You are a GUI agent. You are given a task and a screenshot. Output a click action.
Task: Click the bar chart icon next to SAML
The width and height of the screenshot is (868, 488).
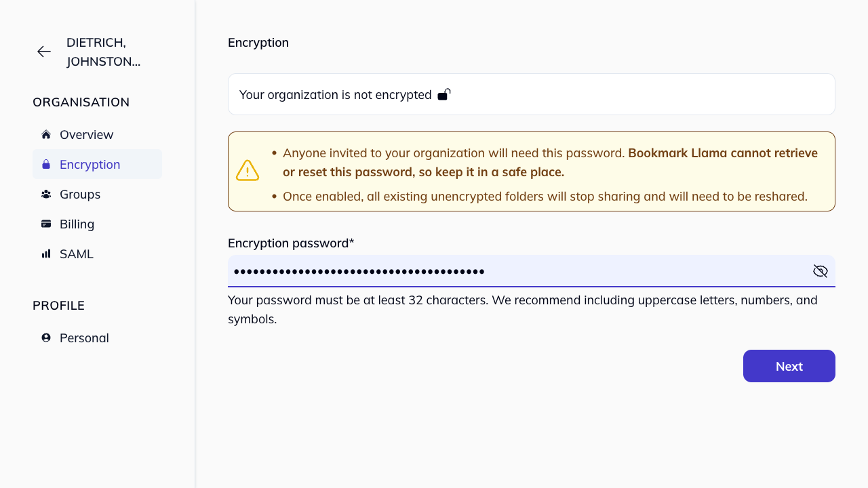[x=45, y=253]
